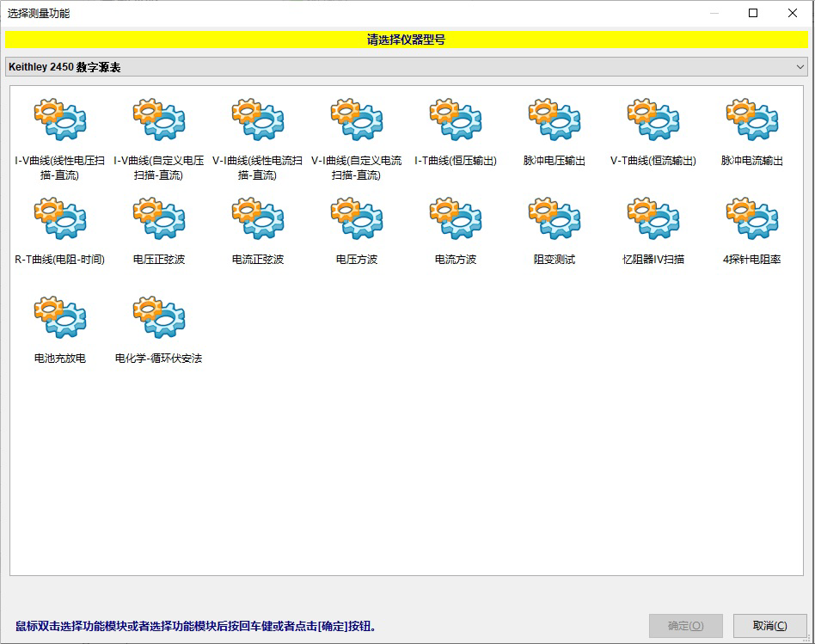Choose the 电压正弦波 module icon
The width and height of the screenshot is (815, 644).
(159, 219)
